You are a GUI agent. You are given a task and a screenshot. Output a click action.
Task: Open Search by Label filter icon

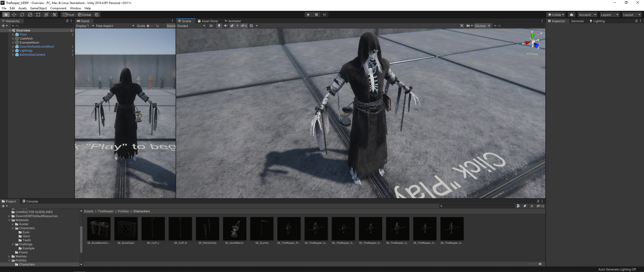click(x=525, y=206)
